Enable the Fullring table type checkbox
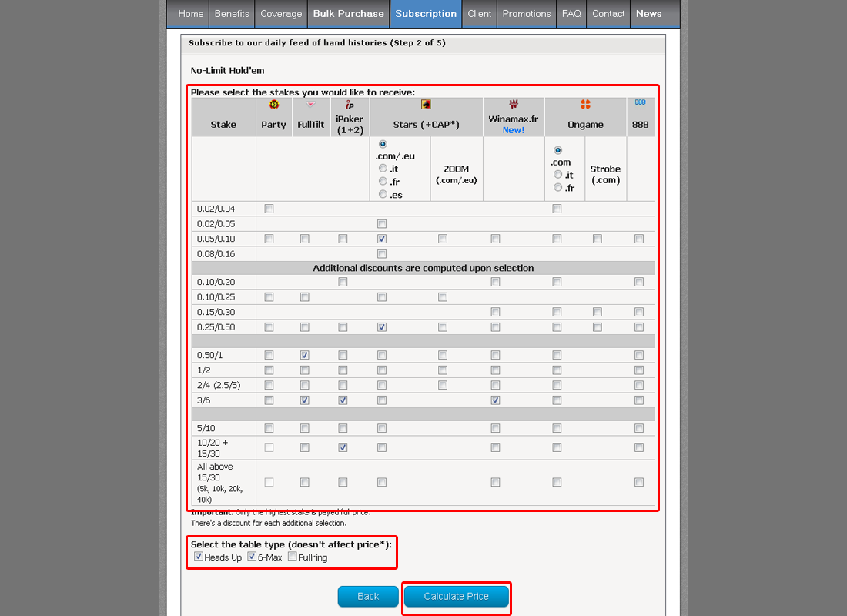Image resolution: width=847 pixels, height=616 pixels. [293, 557]
